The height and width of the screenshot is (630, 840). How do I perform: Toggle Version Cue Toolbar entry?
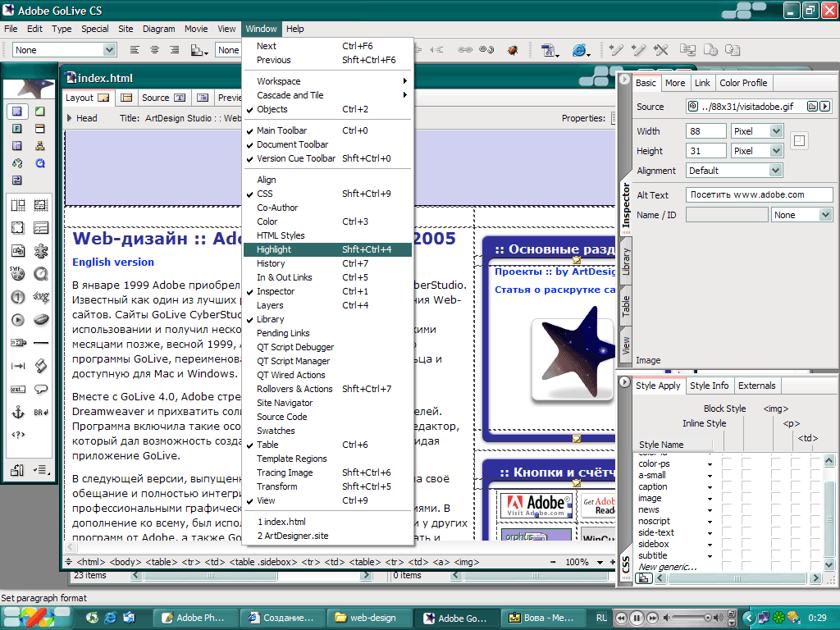pos(327,158)
